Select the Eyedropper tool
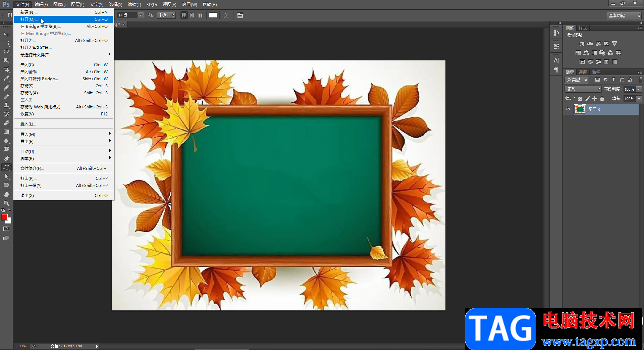This screenshot has width=644, height=350. (6, 79)
